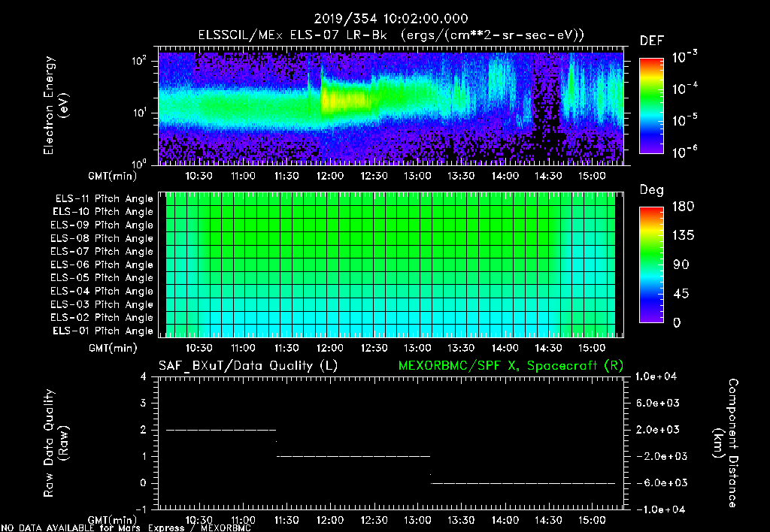Screen dimensions: 770x532
Task: Click the 135 tick on the Deg colorbar
Action: [683, 236]
